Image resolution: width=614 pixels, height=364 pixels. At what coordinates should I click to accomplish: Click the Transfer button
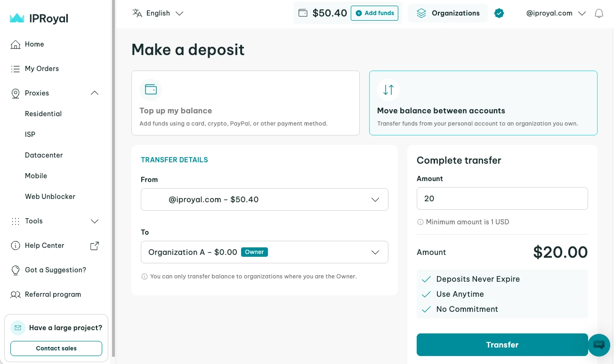[x=502, y=345]
